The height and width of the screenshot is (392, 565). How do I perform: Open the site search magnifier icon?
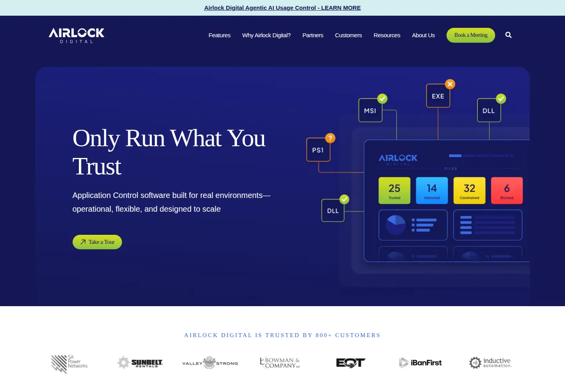point(508,35)
